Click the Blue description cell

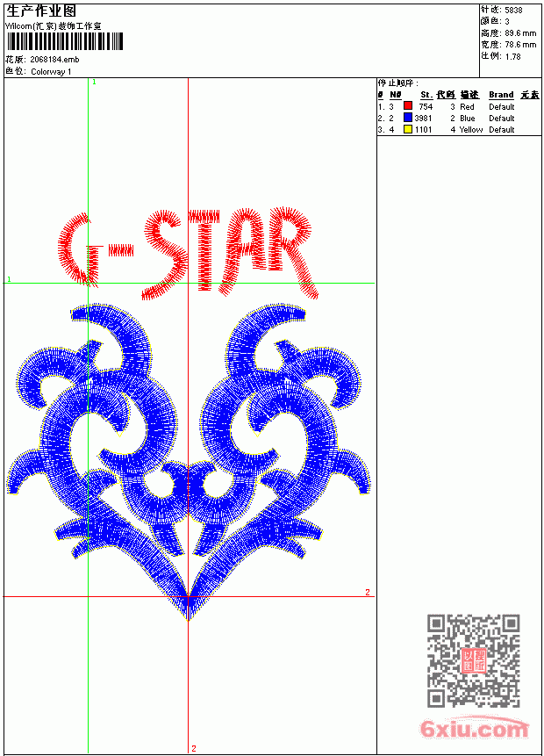[468, 119]
